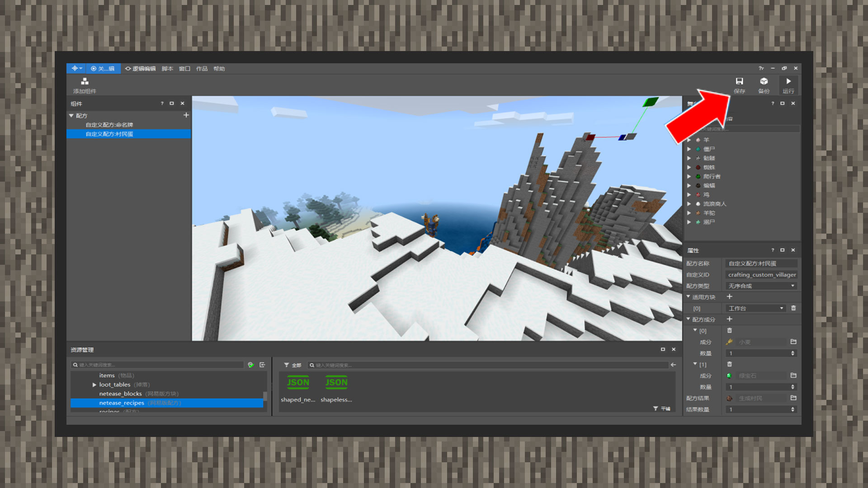Screen dimensions: 868x488
Task: Select 自定义配方:命名牌 recipe item
Action: (x=109, y=125)
